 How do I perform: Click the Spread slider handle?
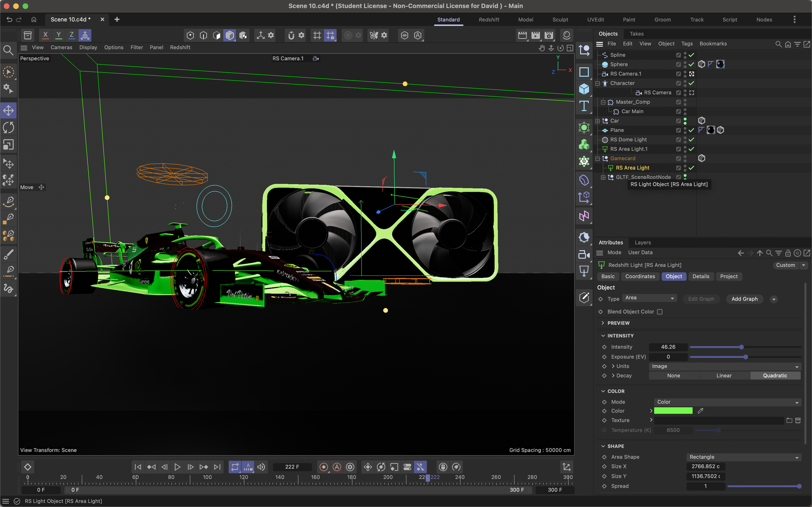coord(799,486)
